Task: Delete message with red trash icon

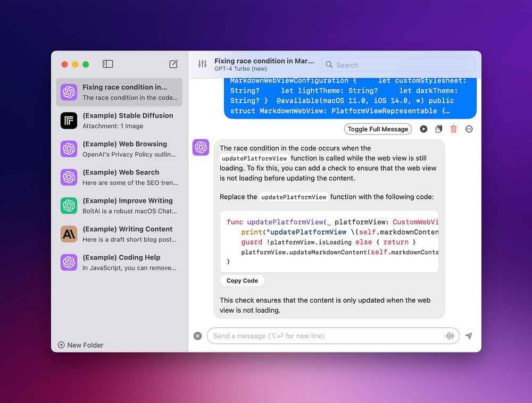Action: (x=454, y=129)
